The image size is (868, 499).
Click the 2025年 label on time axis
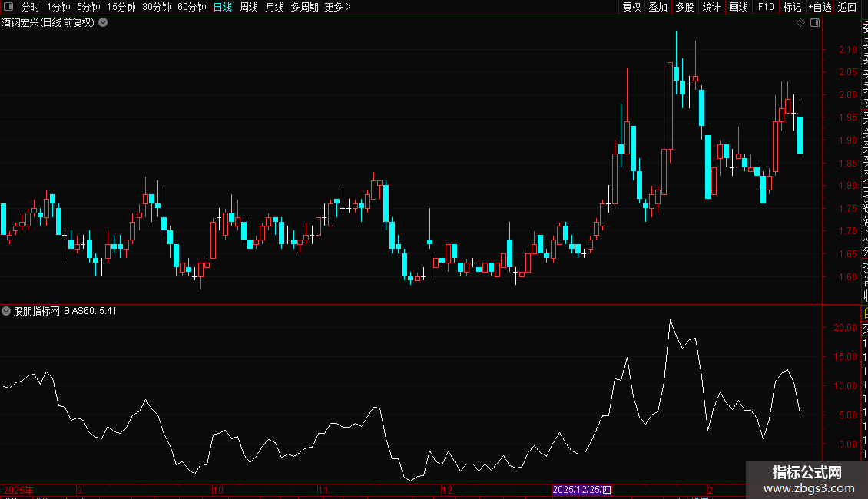click(18, 490)
